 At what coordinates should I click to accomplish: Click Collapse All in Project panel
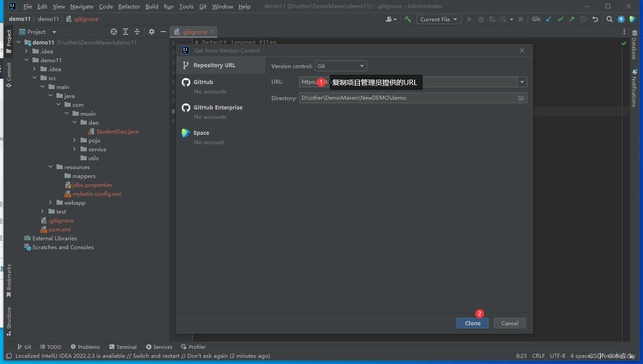click(137, 32)
